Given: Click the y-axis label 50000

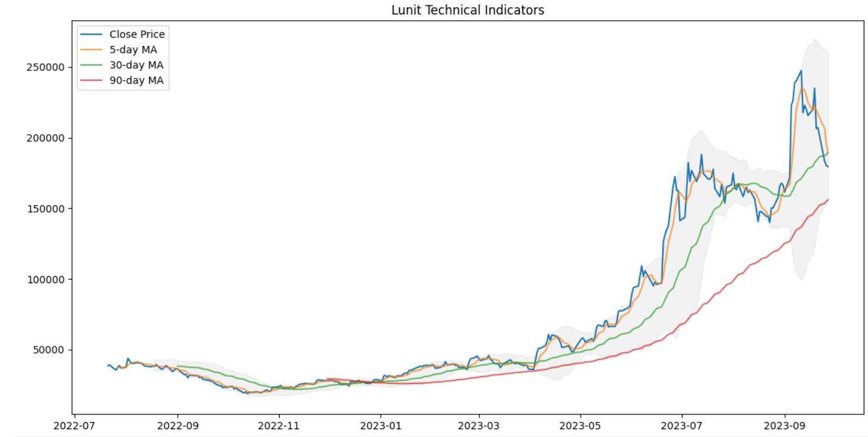Looking at the screenshot, I should [x=47, y=350].
